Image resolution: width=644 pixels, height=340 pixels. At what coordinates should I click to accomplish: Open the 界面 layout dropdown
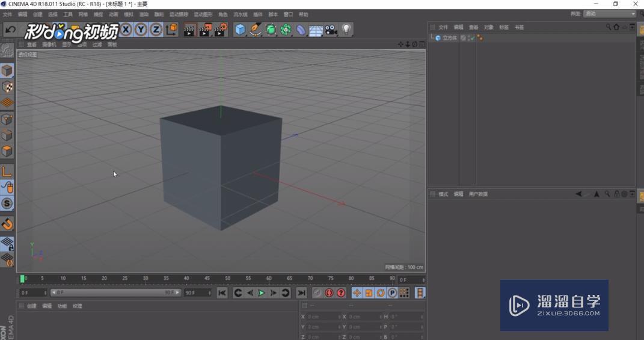point(610,14)
